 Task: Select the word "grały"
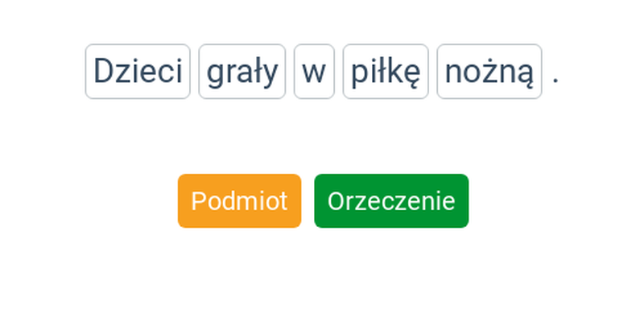pos(242,72)
